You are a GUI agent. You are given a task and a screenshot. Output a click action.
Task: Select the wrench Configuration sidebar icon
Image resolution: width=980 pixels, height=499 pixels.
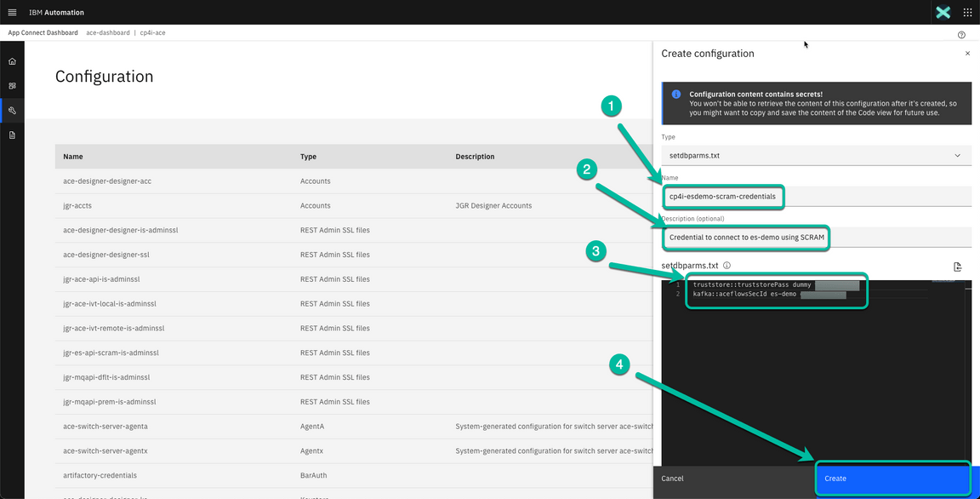[12, 110]
